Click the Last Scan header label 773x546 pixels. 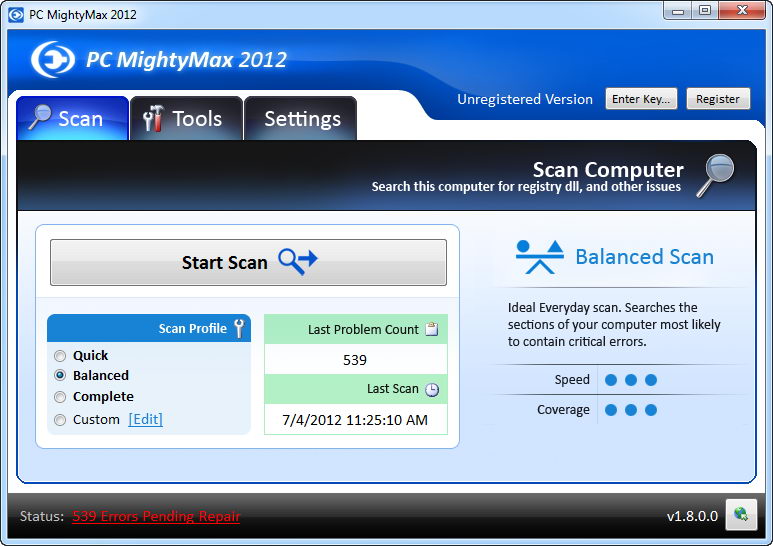(392, 389)
